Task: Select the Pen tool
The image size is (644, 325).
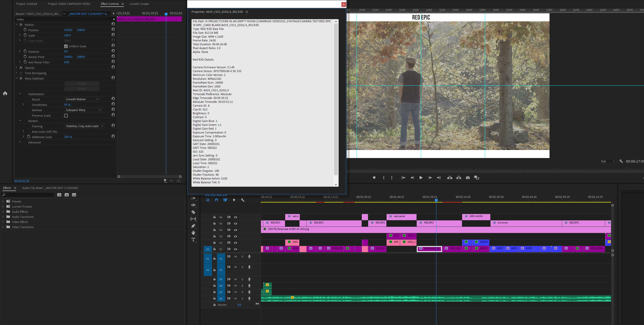Action: (x=193, y=226)
